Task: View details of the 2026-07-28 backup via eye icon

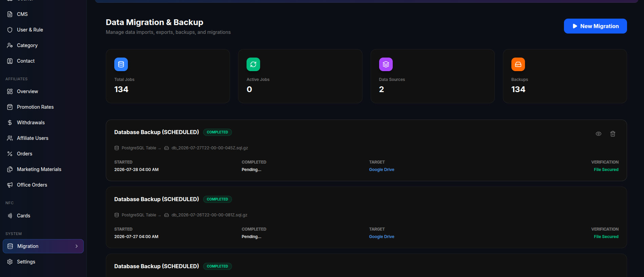Action: click(599, 134)
